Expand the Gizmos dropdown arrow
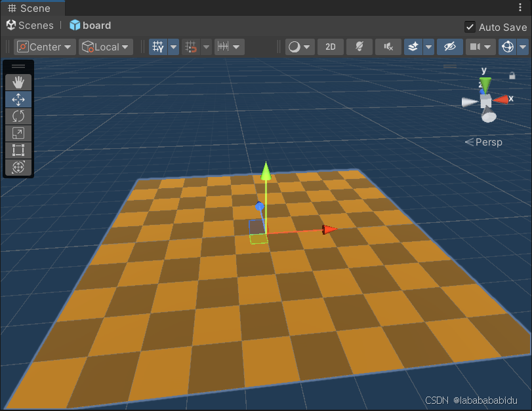 click(523, 47)
